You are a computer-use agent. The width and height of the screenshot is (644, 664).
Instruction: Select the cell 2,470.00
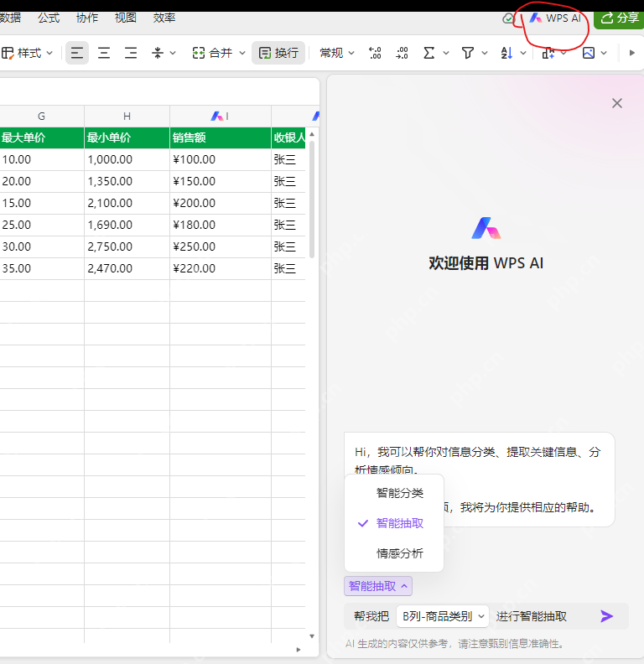click(127, 268)
